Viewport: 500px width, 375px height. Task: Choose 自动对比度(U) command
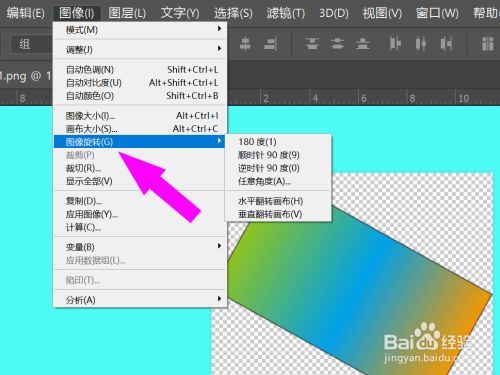click(x=140, y=82)
